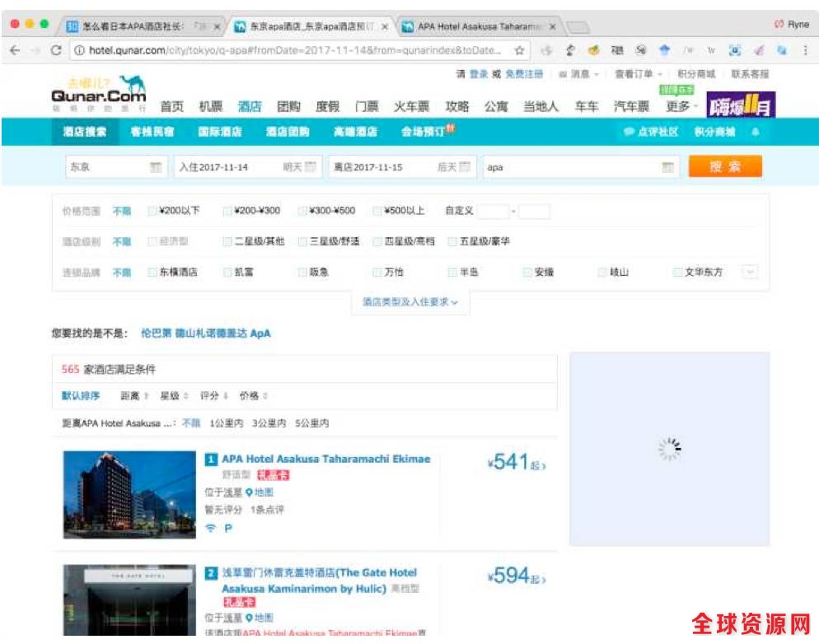Go forward with the browser arrow

tap(35, 50)
